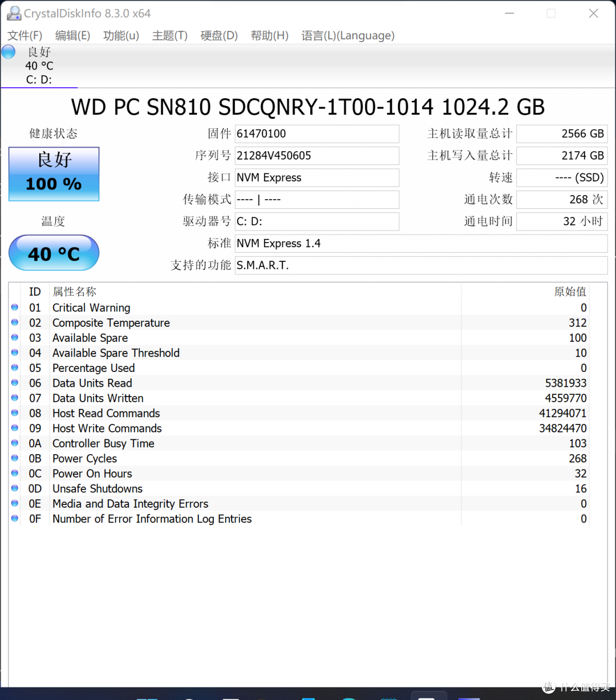Click the status orb for Power Cycles

15,459
